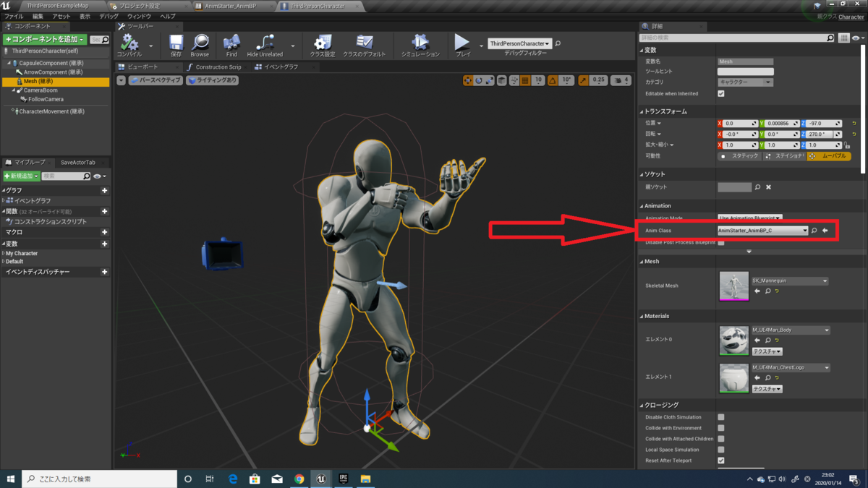Screen dimensions: 868x488
Task: Open scale snap value 0.25
Action: (x=598, y=80)
